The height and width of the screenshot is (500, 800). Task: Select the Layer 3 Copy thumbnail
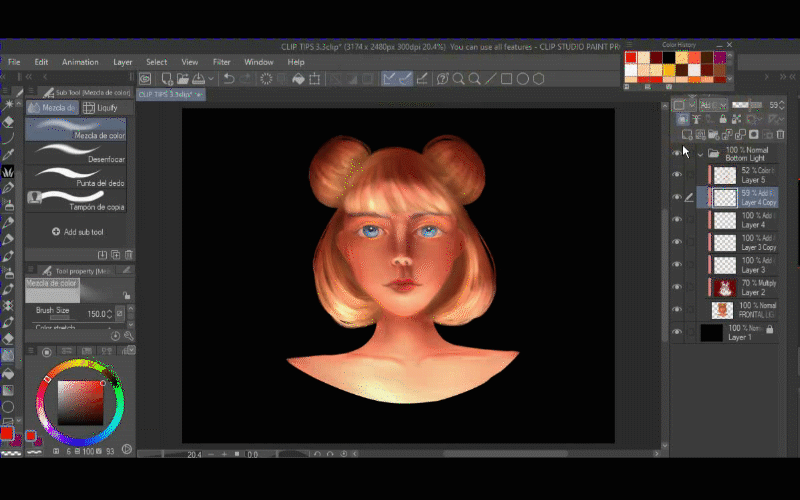click(724, 242)
